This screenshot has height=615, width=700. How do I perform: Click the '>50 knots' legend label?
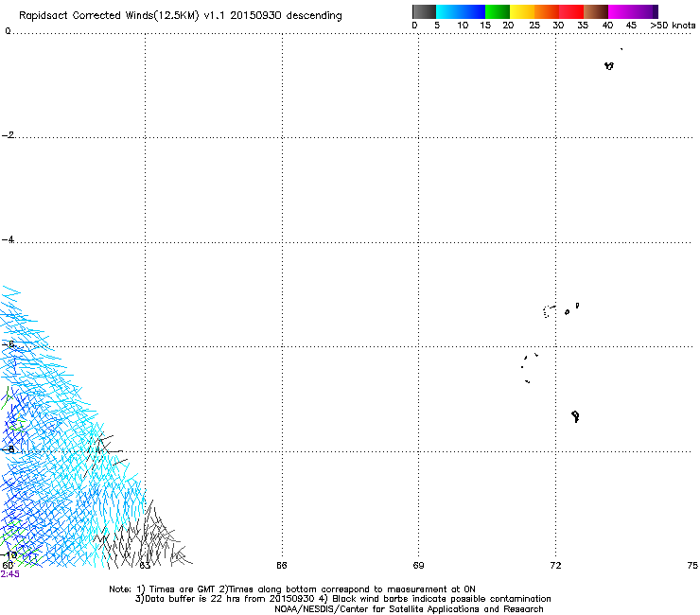pos(673,26)
